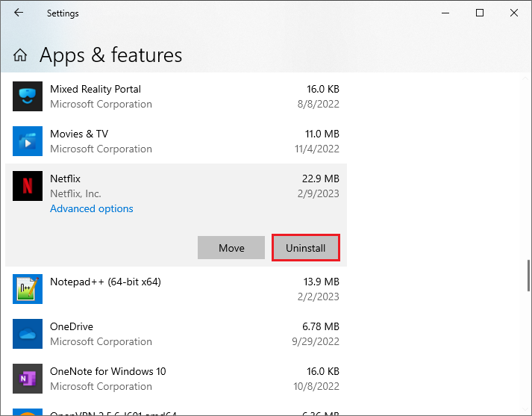The image size is (532, 416).
Task: Click the 22.9 MB size value
Action: point(321,178)
